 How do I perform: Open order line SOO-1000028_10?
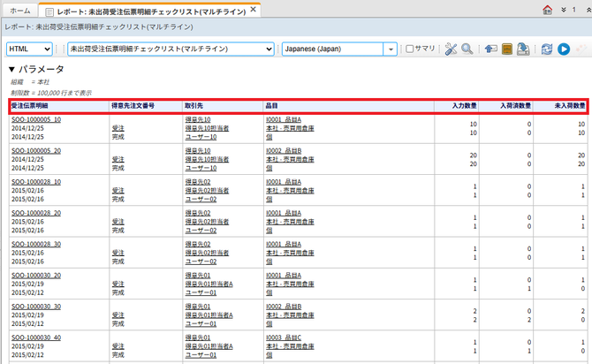coord(36,182)
